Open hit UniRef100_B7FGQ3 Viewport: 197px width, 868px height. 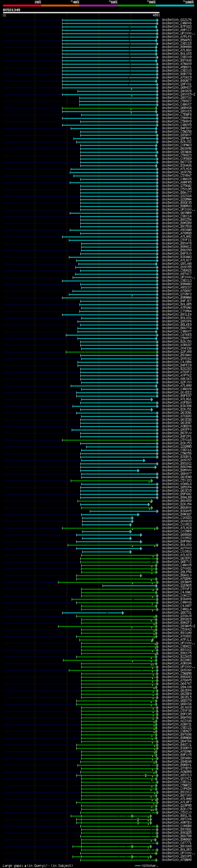point(177,26)
